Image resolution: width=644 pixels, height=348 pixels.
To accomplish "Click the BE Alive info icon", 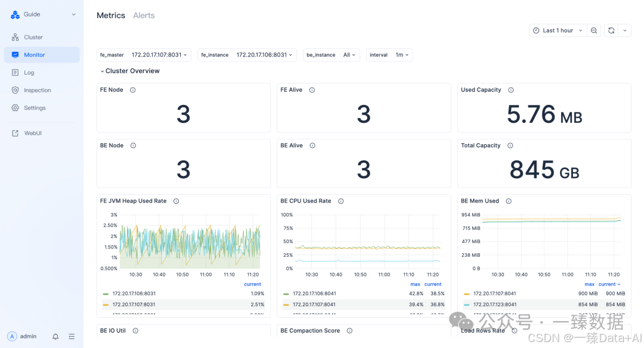I will [312, 145].
